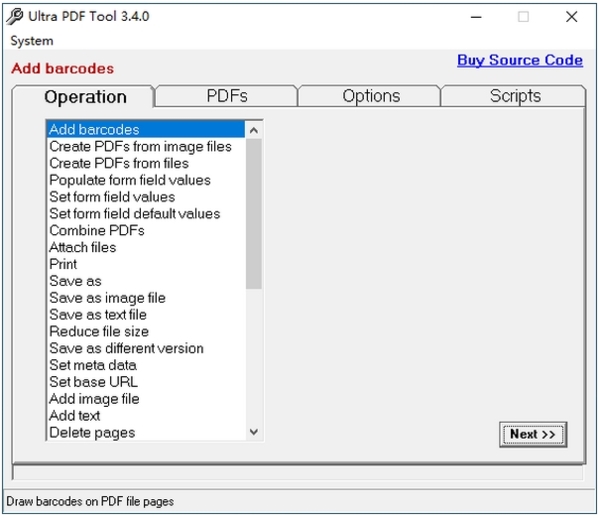Click the operation list scrollbar thumb

(x=254, y=214)
